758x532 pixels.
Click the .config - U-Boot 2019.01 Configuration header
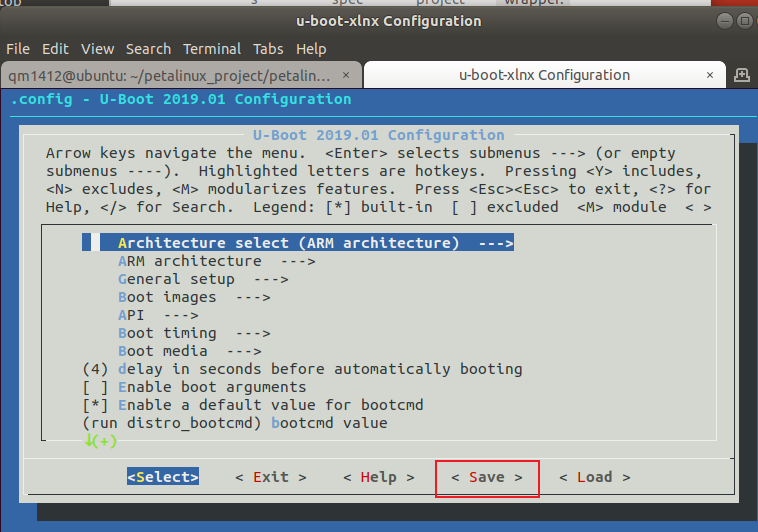point(181,99)
